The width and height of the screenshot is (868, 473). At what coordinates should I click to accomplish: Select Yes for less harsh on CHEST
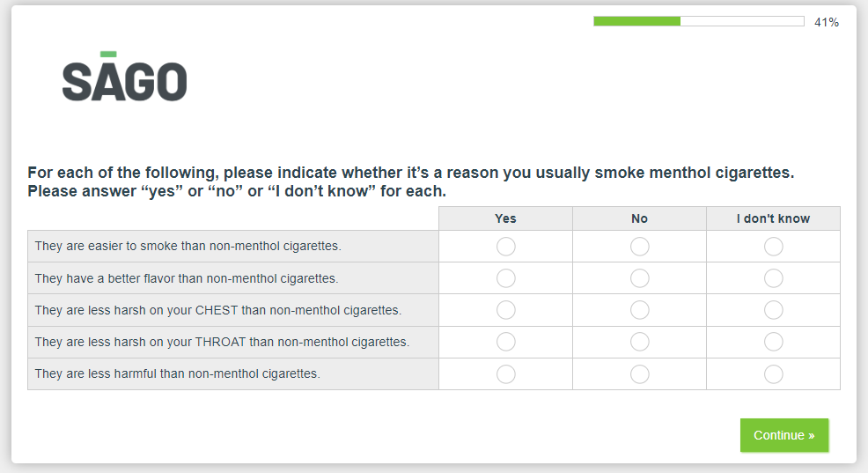(505, 310)
